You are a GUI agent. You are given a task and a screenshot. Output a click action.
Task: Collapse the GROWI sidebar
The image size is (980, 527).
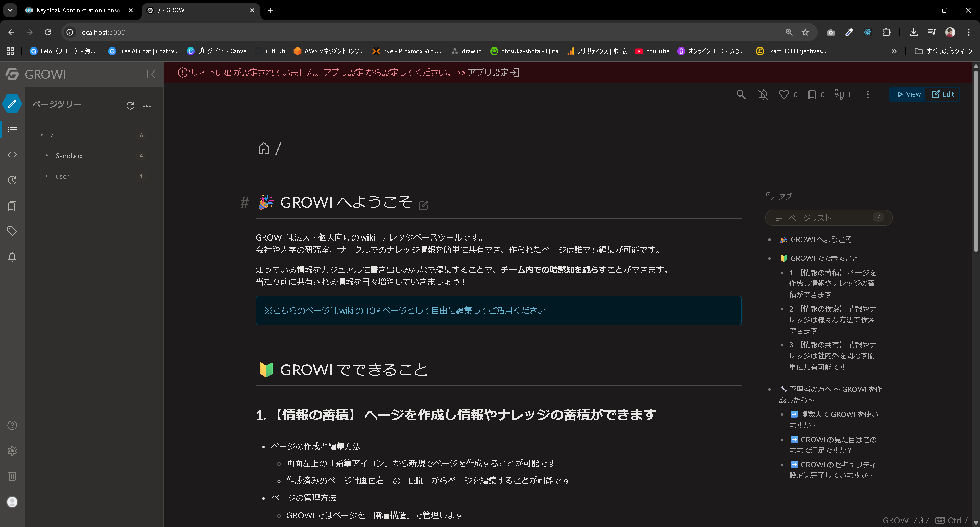tap(151, 74)
